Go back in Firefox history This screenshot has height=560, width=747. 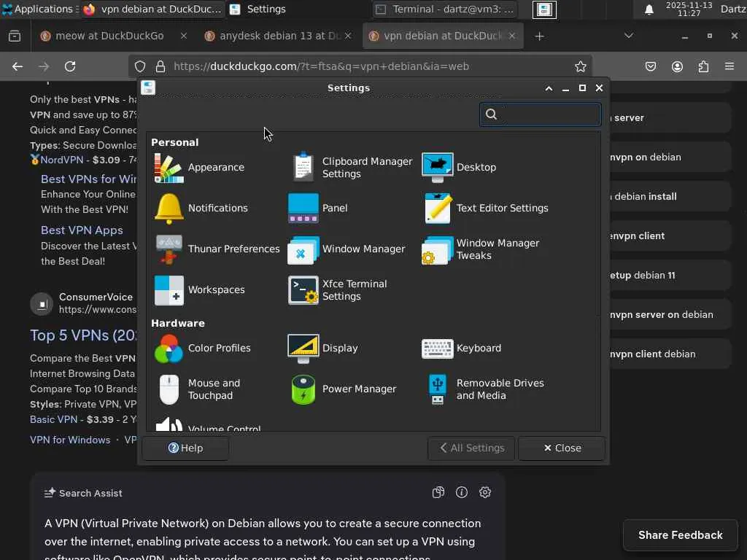coord(18,66)
